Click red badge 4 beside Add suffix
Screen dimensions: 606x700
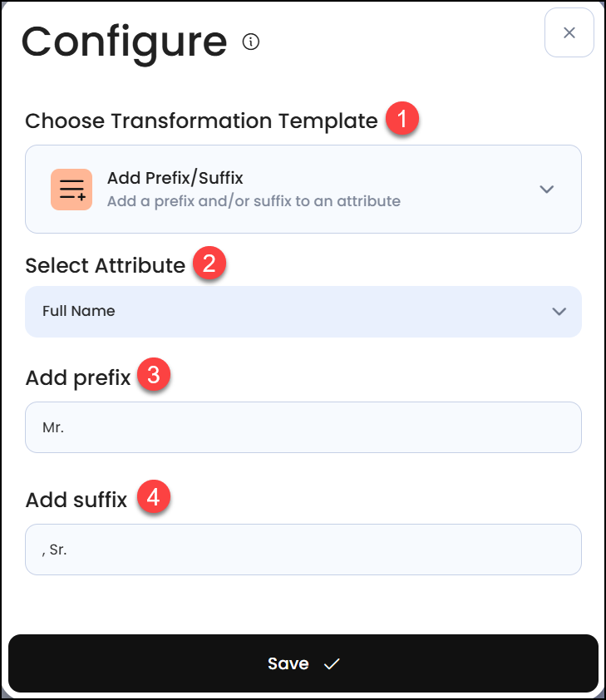tap(155, 496)
